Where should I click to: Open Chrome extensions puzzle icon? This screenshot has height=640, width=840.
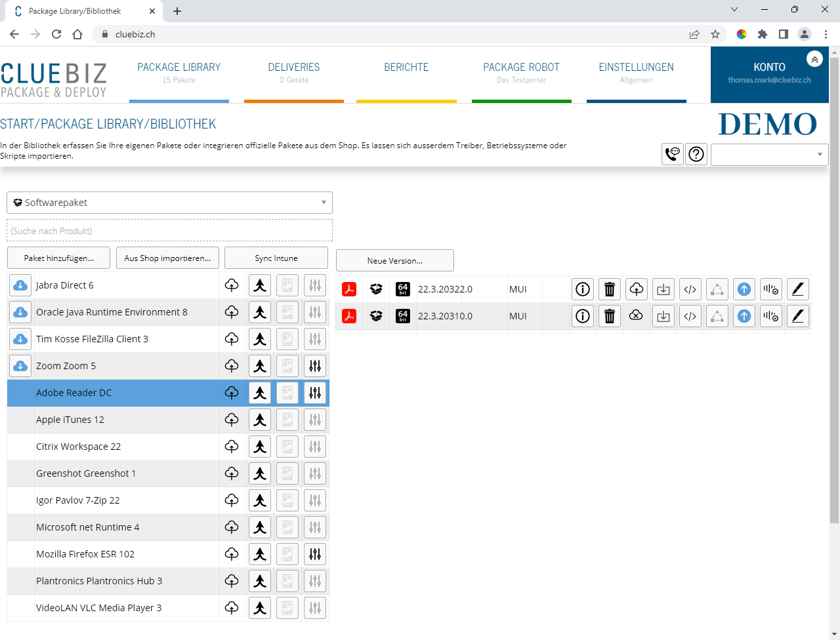[x=763, y=34]
